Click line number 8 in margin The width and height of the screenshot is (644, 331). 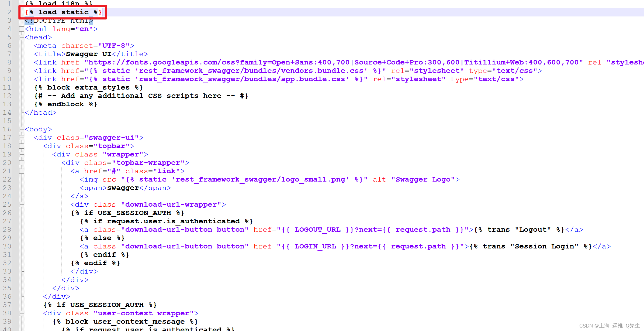pyautogui.click(x=9, y=62)
